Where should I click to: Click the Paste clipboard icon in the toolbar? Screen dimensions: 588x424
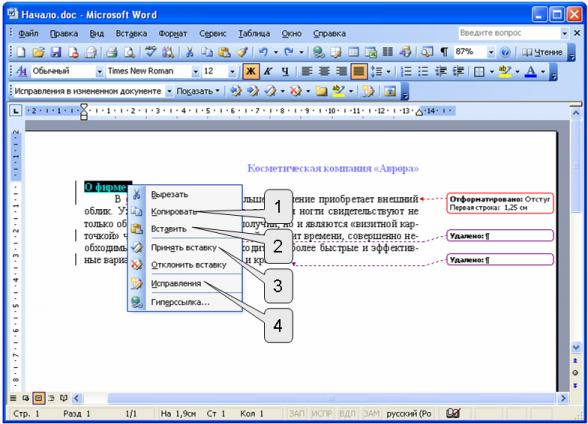pyautogui.click(x=224, y=52)
